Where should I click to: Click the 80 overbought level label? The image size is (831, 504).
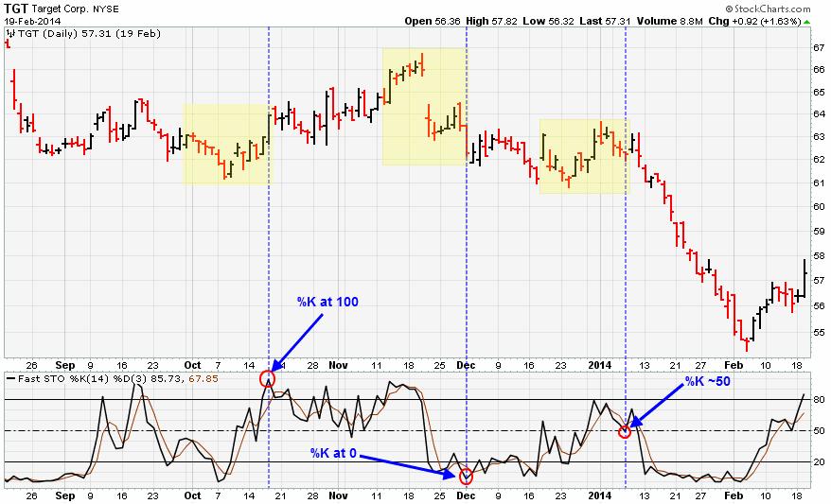[819, 400]
